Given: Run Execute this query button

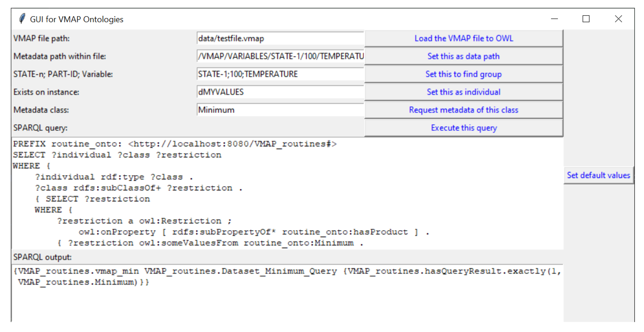Looking at the screenshot, I should point(463,128).
